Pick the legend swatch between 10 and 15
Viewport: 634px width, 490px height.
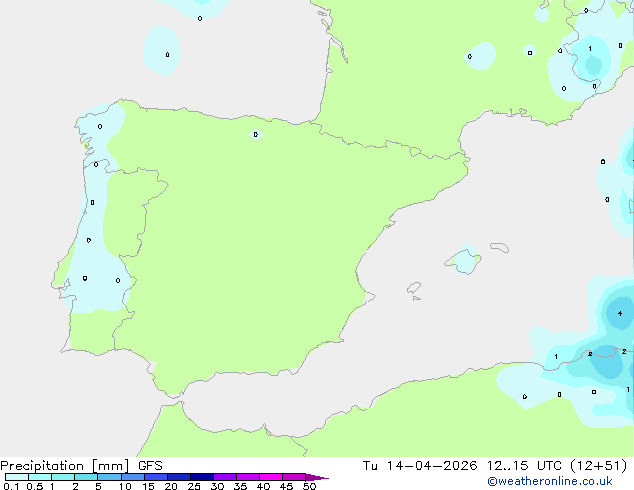(x=133, y=477)
